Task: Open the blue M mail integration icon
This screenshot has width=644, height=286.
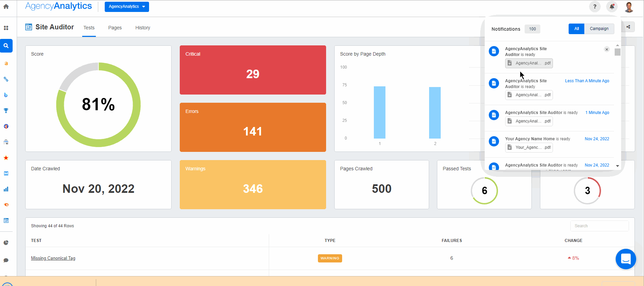Action: pyautogui.click(x=6, y=173)
